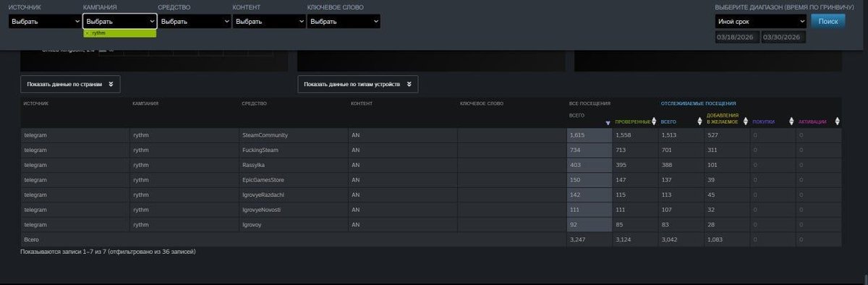Open the Кампания dropdown

[x=119, y=22]
